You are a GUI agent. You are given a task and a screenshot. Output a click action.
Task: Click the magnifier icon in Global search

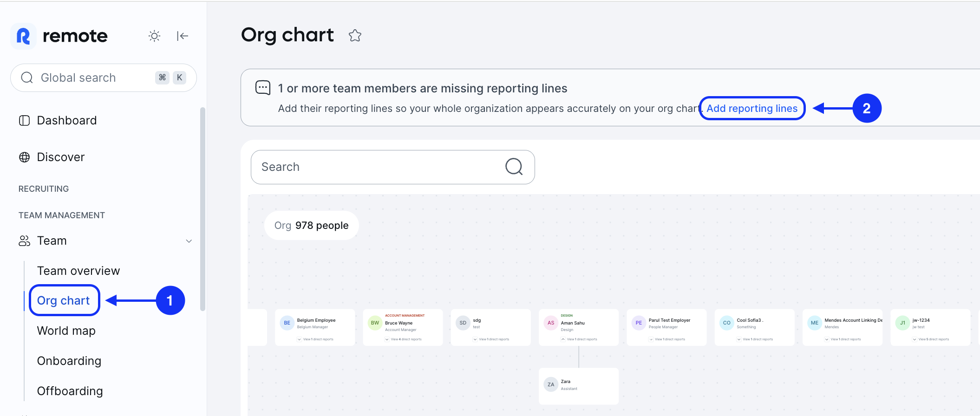[27, 78]
